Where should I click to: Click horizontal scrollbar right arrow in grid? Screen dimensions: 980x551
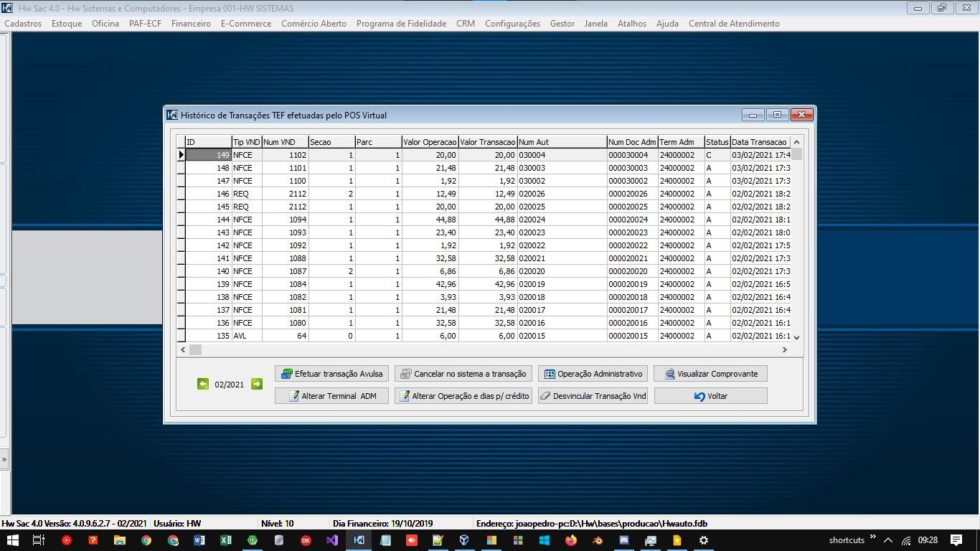[785, 349]
